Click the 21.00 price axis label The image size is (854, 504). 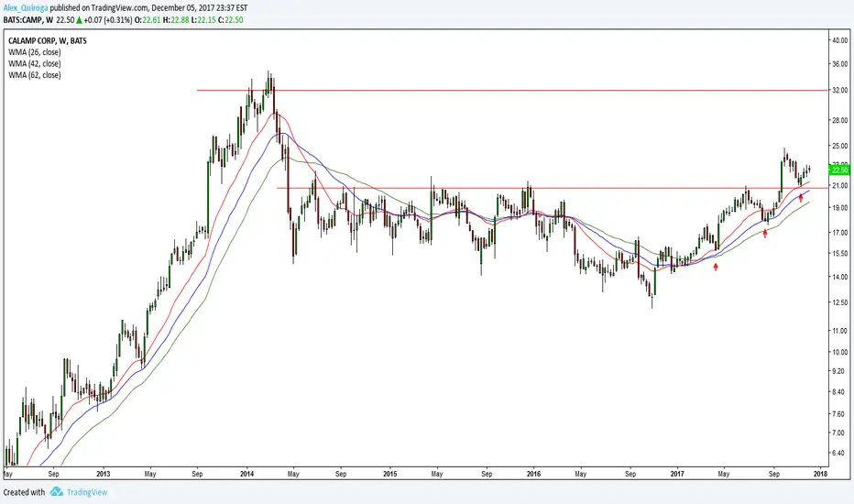[x=839, y=186]
